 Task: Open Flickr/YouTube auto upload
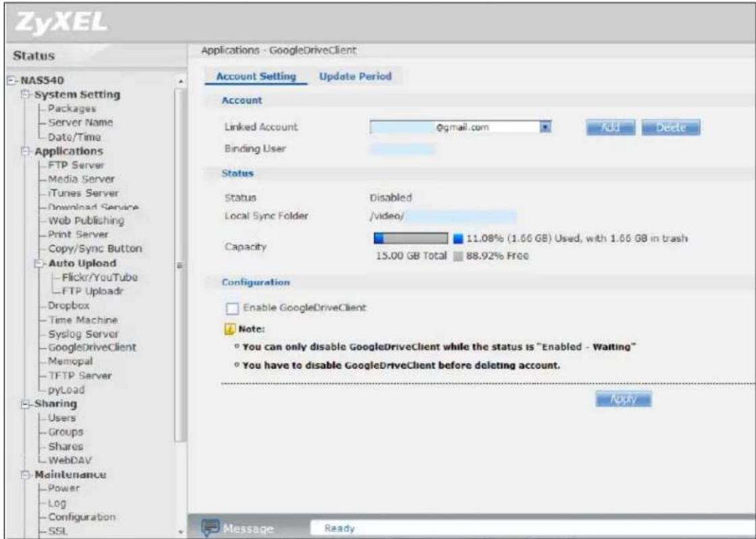pyautogui.click(x=99, y=278)
